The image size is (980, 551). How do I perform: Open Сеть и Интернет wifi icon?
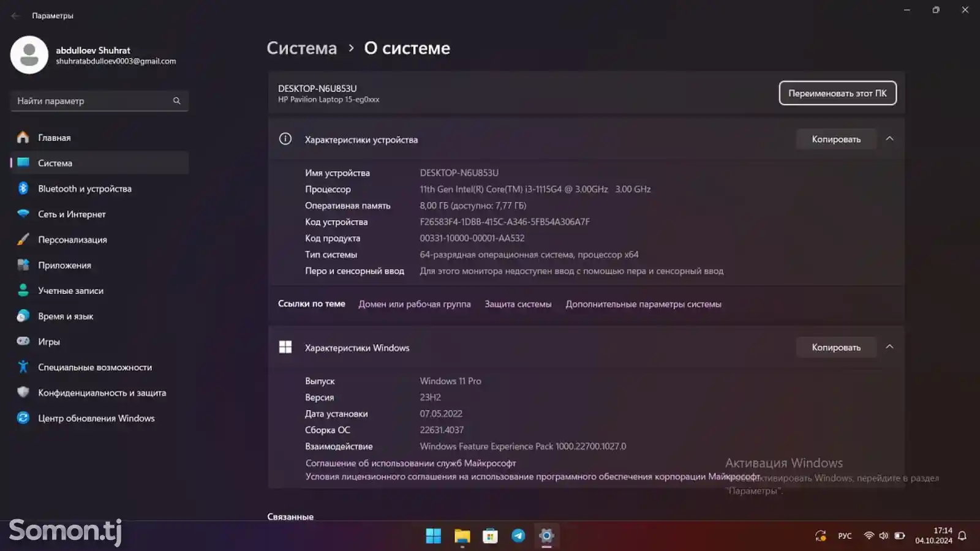pyautogui.click(x=23, y=214)
